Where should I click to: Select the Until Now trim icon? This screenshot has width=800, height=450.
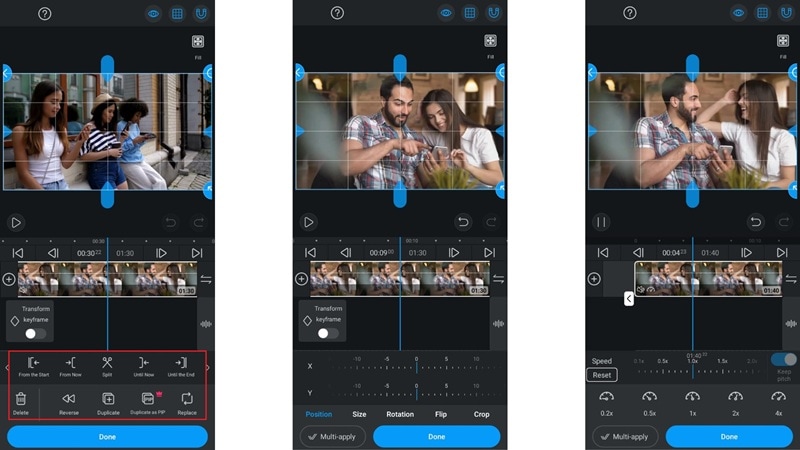tap(143, 363)
